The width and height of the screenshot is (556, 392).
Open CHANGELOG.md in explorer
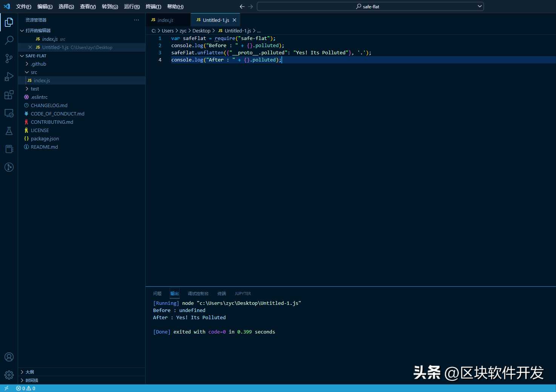(82, 106)
